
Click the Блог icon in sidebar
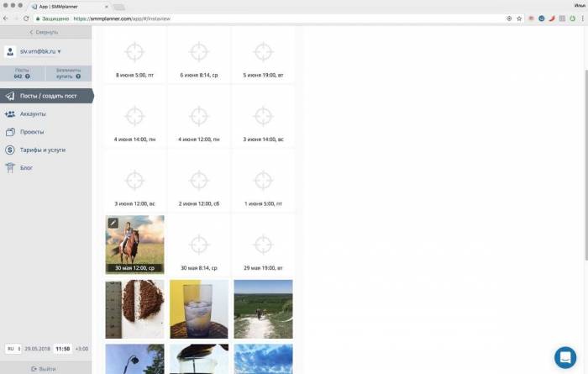tap(10, 168)
